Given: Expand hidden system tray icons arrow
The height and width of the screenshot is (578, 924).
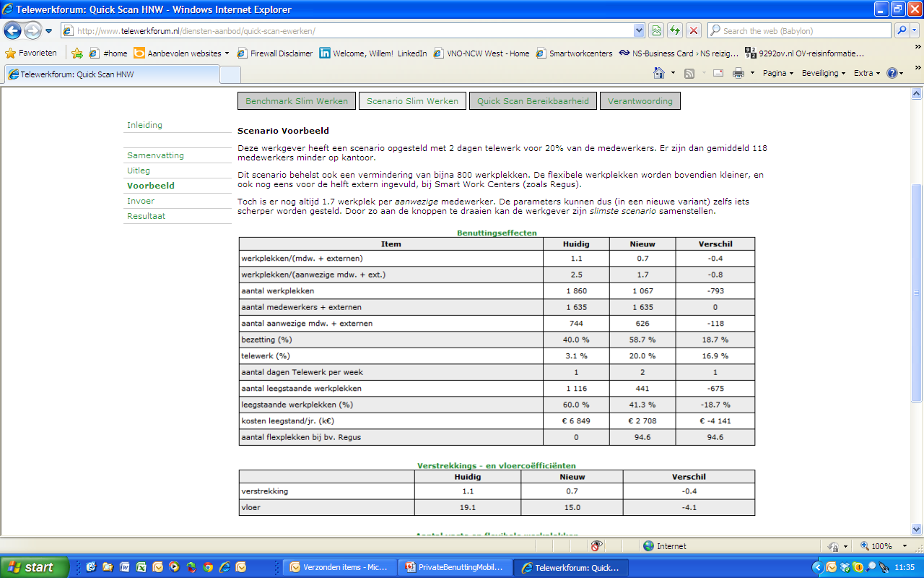Looking at the screenshot, I should click(818, 567).
